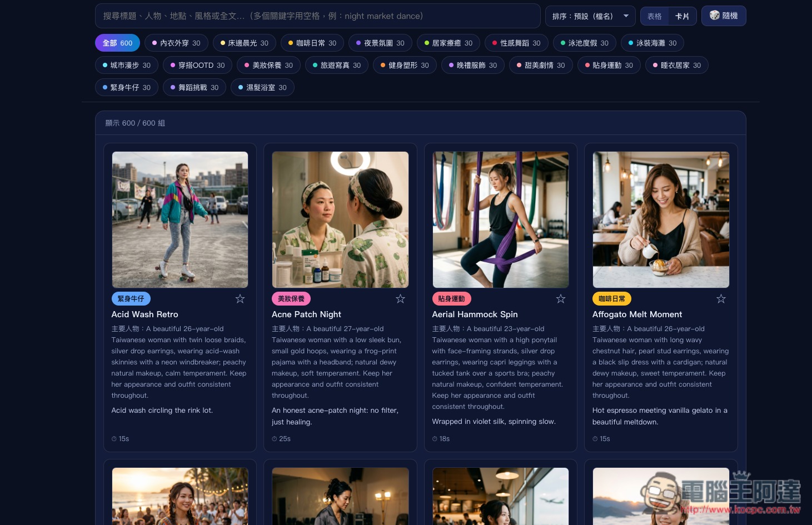This screenshot has width=812, height=525.
Task: Filter by 夜景氛圍 category
Action: click(380, 43)
